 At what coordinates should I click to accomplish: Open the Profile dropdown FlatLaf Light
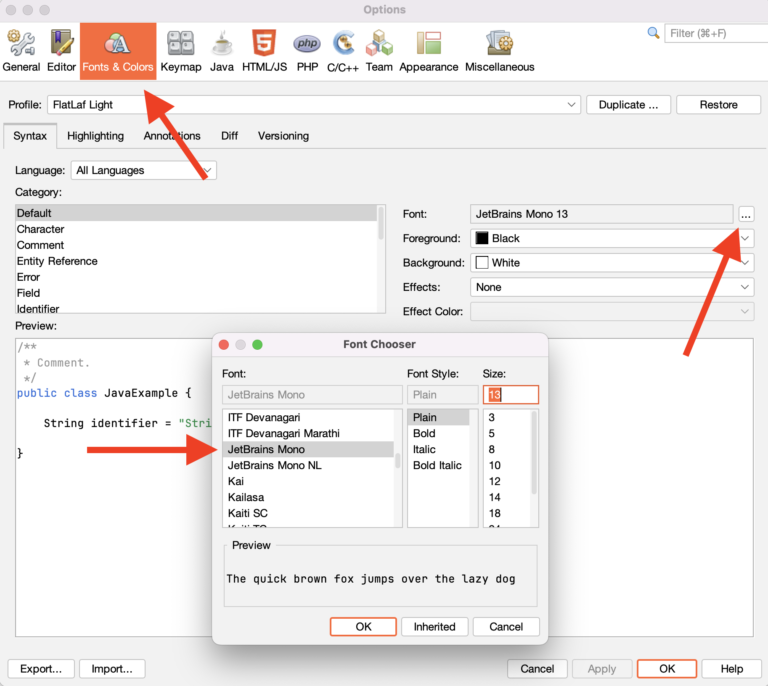[314, 105]
